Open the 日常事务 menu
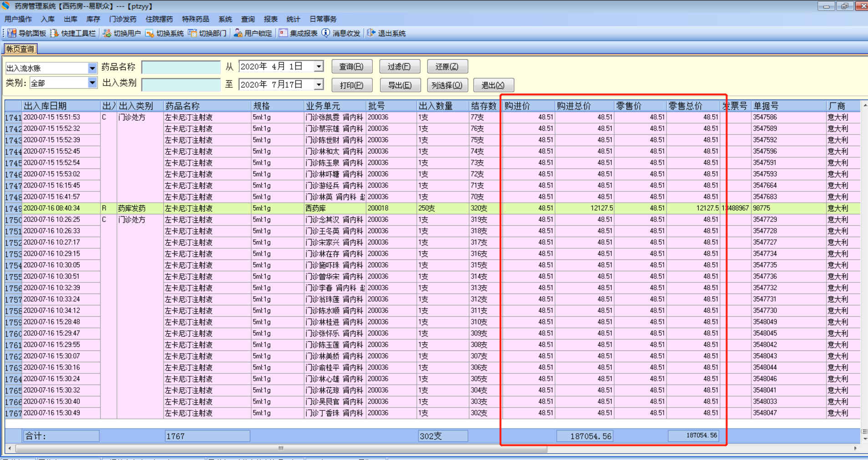 pyautogui.click(x=323, y=19)
